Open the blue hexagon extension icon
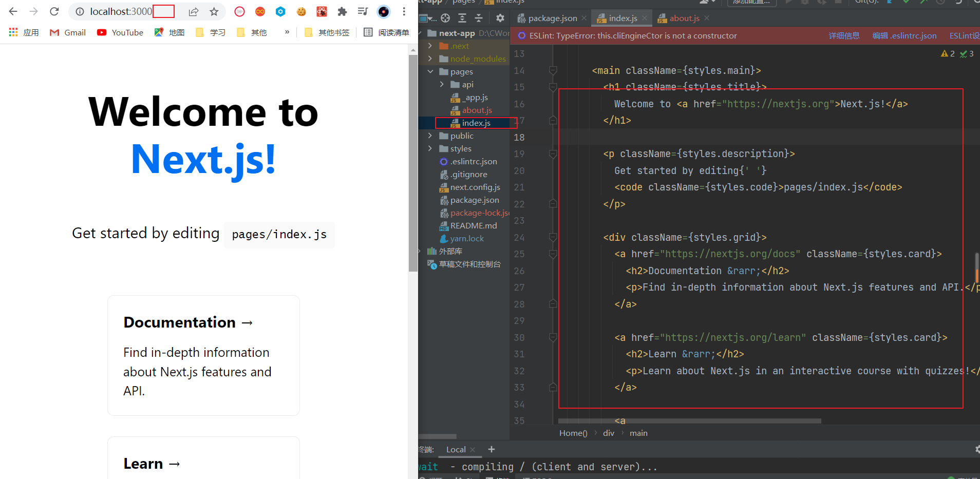The height and width of the screenshot is (479, 980). [x=280, y=11]
